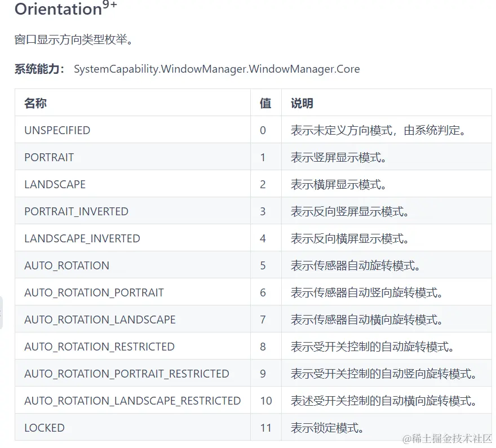The width and height of the screenshot is (496, 448).
Task: Click value 1 in the PORTRAIT row
Action: tap(263, 157)
